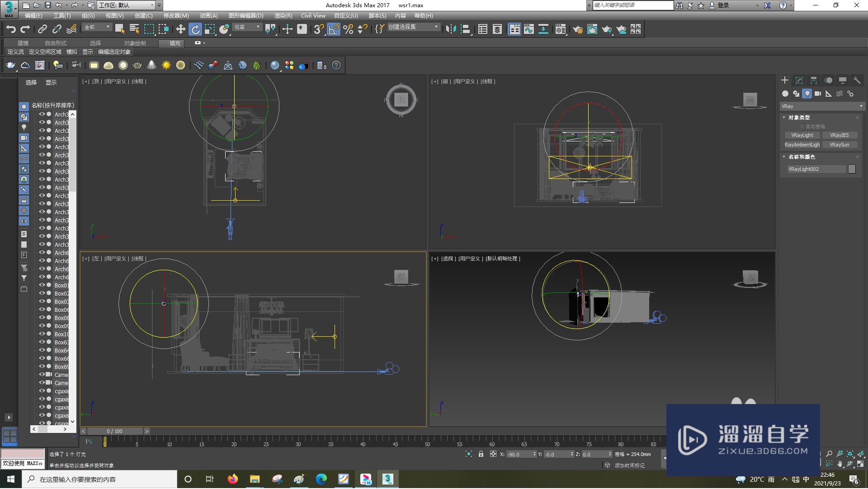The image size is (868, 489).
Task: Click the Render Production teapot icon
Action: tap(607, 29)
